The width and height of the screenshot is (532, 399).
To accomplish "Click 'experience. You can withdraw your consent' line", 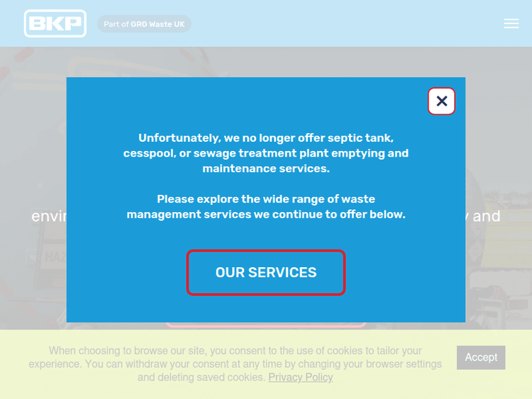I will coord(157,364).
